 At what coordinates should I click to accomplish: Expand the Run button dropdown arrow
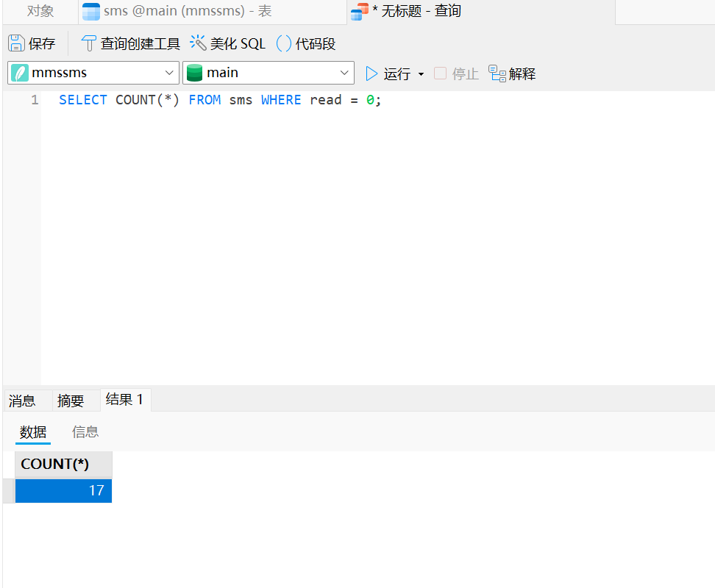tap(421, 73)
